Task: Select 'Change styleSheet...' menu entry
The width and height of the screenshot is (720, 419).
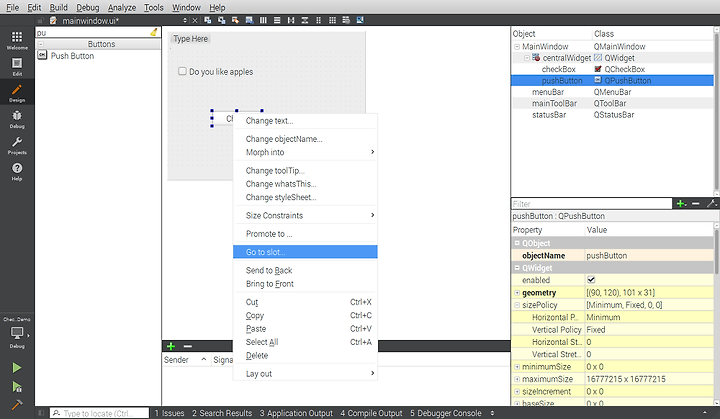Action: coord(305,197)
